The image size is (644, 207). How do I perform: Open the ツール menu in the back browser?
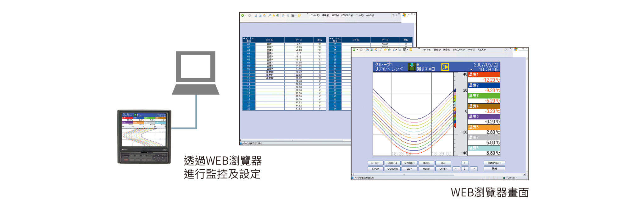point(359,15)
